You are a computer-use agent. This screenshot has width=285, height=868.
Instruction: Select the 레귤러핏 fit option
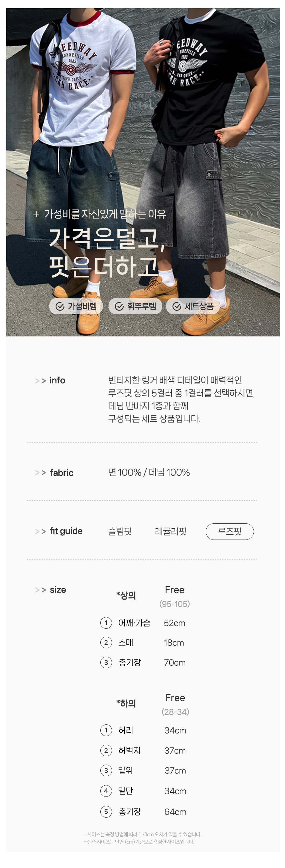(171, 531)
